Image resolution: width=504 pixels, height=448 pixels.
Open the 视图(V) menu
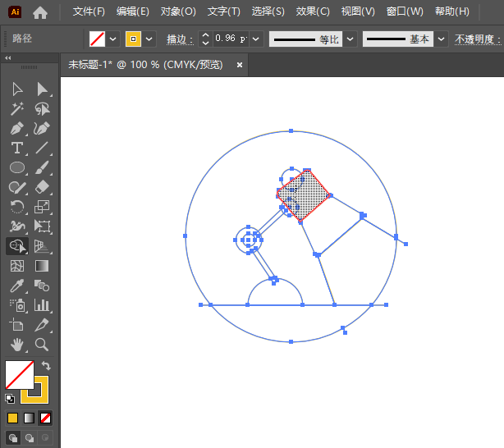[358, 11]
